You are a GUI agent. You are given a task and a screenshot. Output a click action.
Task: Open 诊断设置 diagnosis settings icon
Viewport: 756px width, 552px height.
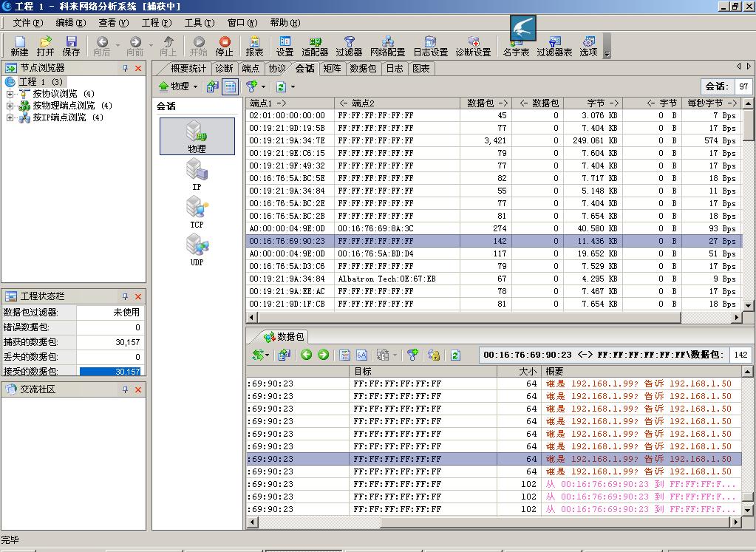[473, 46]
